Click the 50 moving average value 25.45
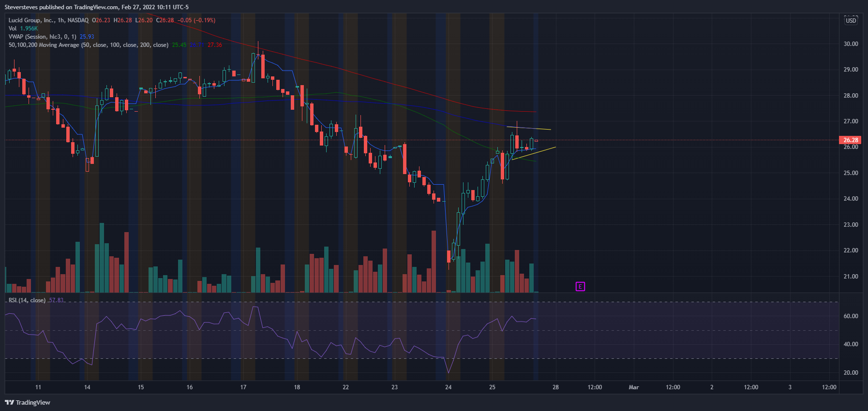Image resolution: width=868 pixels, height=411 pixels. pos(179,45)
